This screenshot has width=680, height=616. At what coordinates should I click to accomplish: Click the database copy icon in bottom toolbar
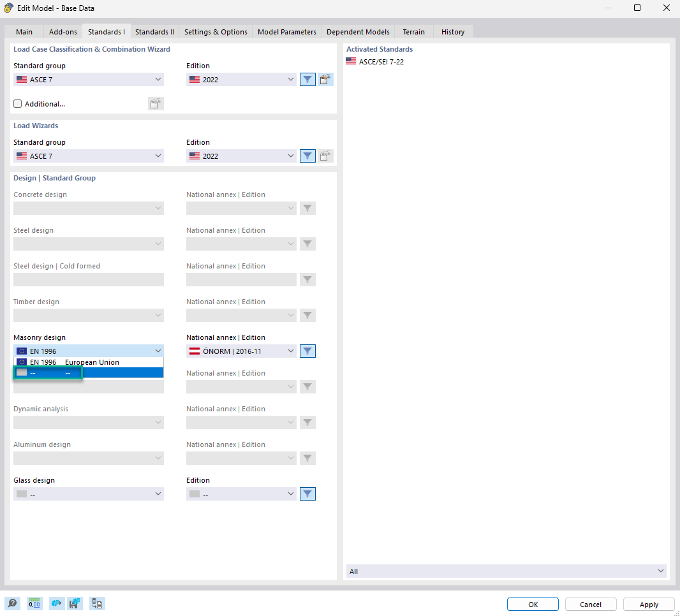click(97, 603)
